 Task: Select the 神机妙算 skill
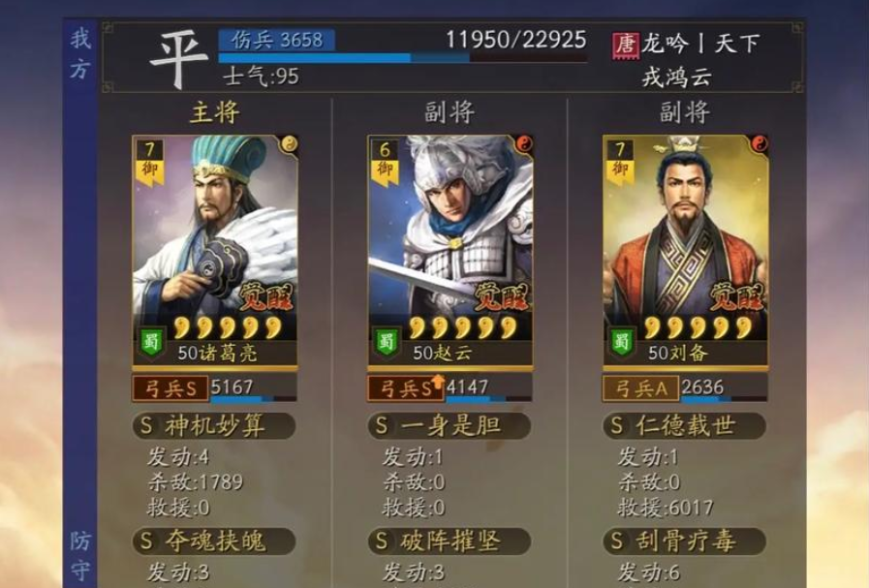214,425
